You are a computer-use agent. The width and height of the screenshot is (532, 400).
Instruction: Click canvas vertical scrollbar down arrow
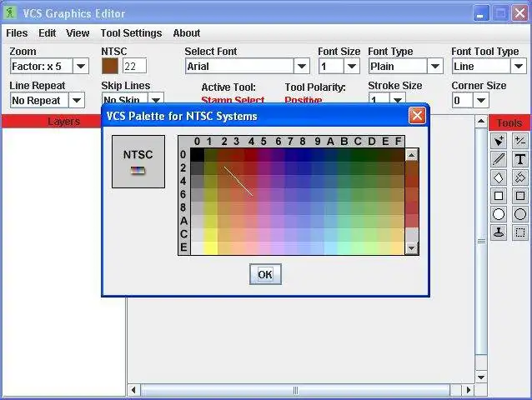click(x=481, y=377)
